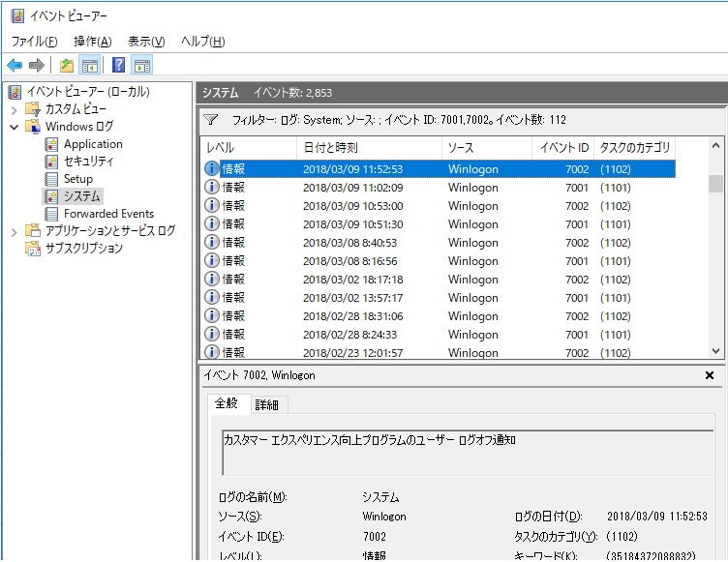Click the ログの名前 value システム

[x=380, y=497]
